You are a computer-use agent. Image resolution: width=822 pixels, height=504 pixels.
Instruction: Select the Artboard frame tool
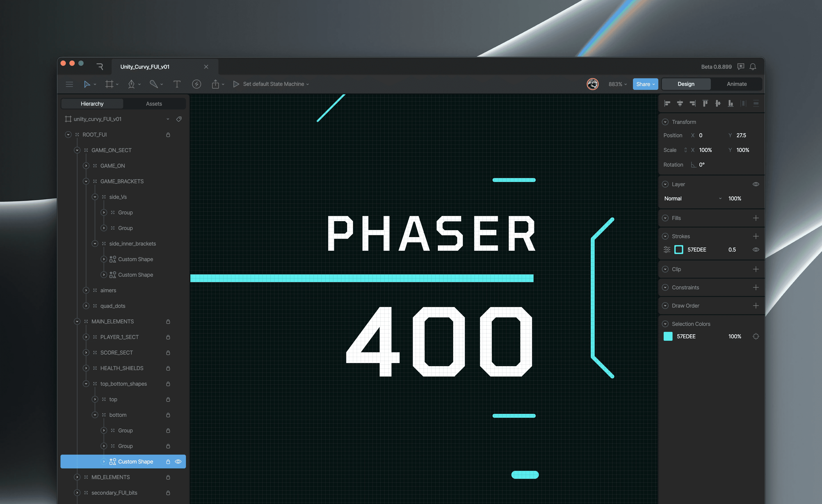click(x=109, y=84)
